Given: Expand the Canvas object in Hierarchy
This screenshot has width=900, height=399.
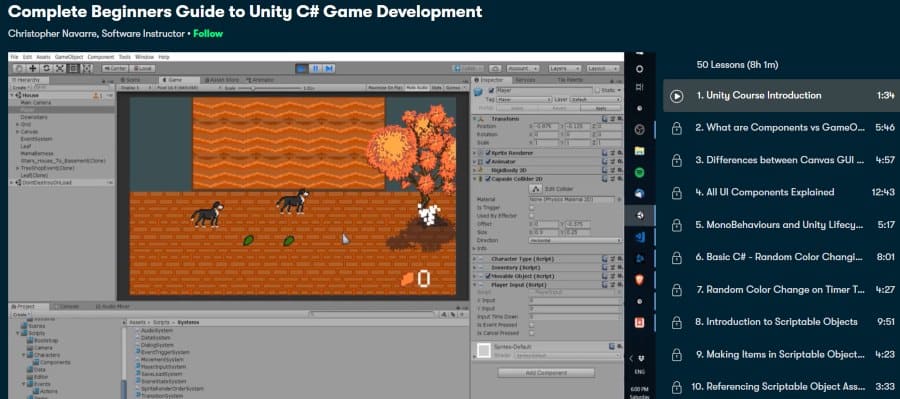Looking at the screenshot, I should coord(18,131).
